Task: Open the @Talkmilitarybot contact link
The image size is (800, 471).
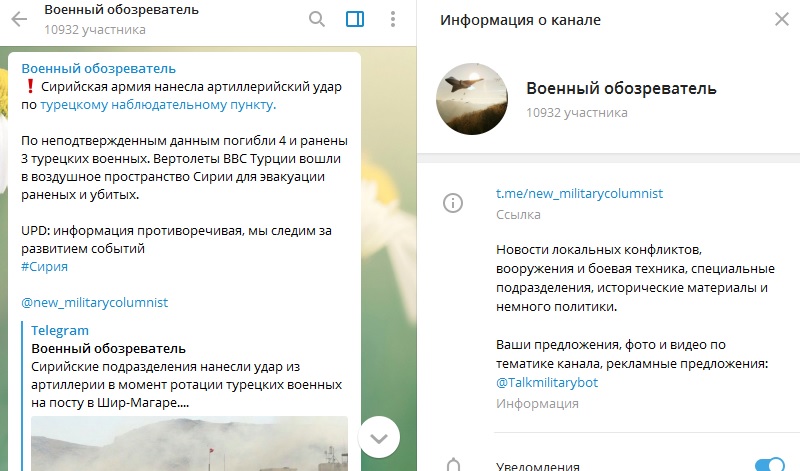Action: click(x=547, y=383)
